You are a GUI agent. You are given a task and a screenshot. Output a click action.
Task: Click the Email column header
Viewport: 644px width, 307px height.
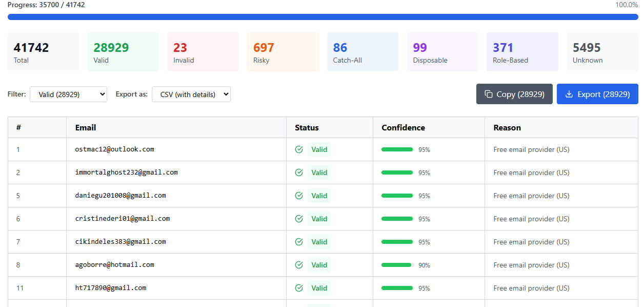(86, 127)
